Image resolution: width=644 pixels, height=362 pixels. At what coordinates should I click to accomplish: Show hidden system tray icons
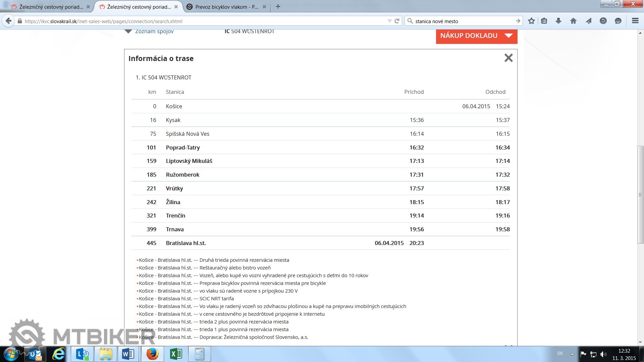click(572, 354)
